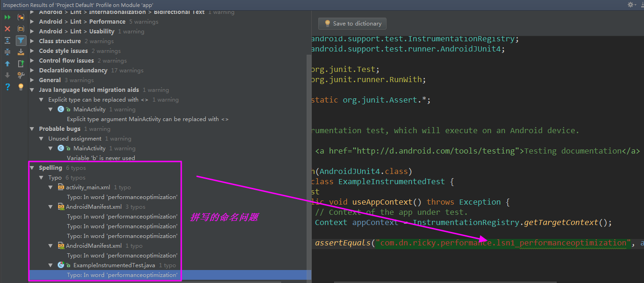Collapse all nodes with the collapse-all icon
This screenshot has height=283, width=644.
(7, 51)
